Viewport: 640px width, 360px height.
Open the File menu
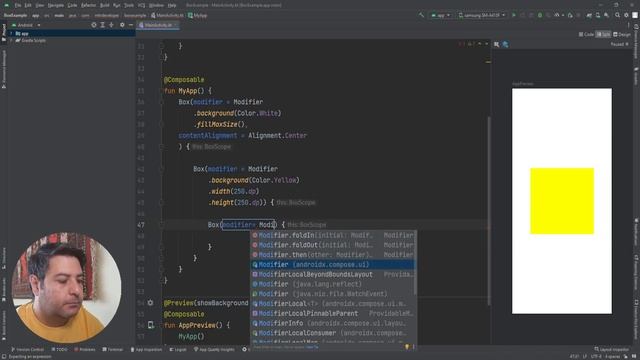coord(18,5)
